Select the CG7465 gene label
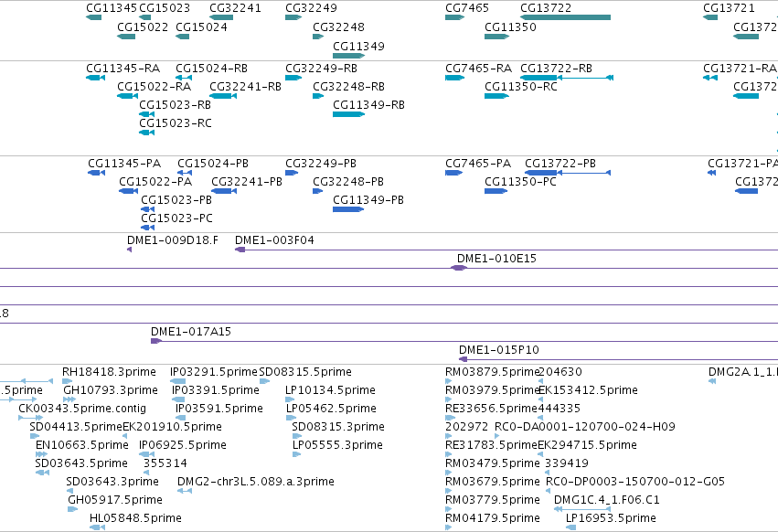778x532 pixels. tap(467, 8)
